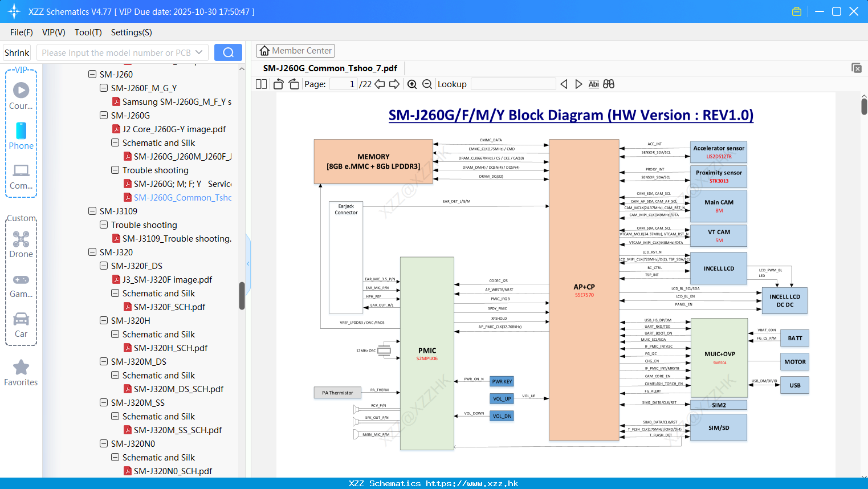Click the sidebar collapse handle arrow
Screen dimensions: 868x489
[248, 263]
